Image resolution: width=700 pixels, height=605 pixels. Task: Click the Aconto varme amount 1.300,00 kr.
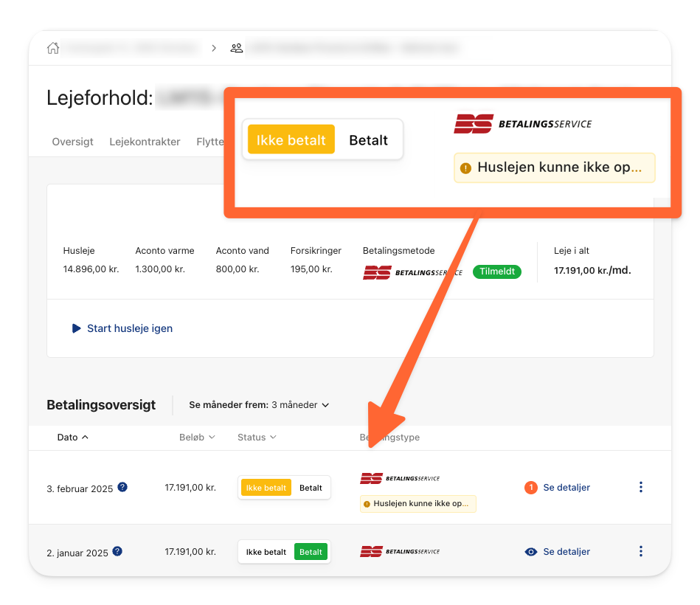160,269
